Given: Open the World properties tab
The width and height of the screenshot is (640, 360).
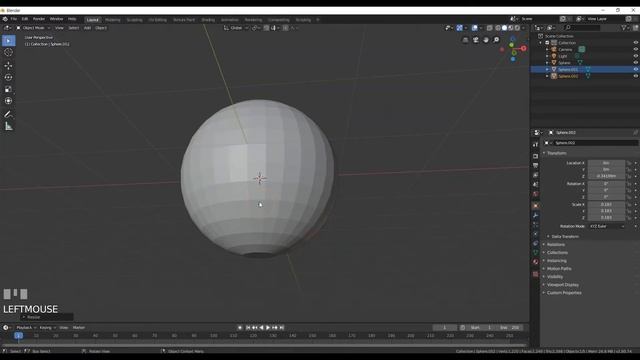Looking at the screenshot, I should [x=536, y=194].
